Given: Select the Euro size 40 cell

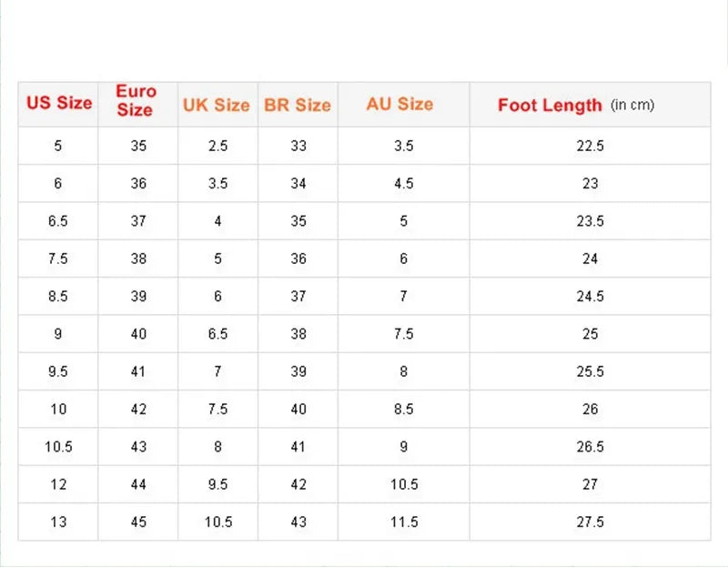Looking at the screenshot, I should pyautogui.click(x=138, y=334).
